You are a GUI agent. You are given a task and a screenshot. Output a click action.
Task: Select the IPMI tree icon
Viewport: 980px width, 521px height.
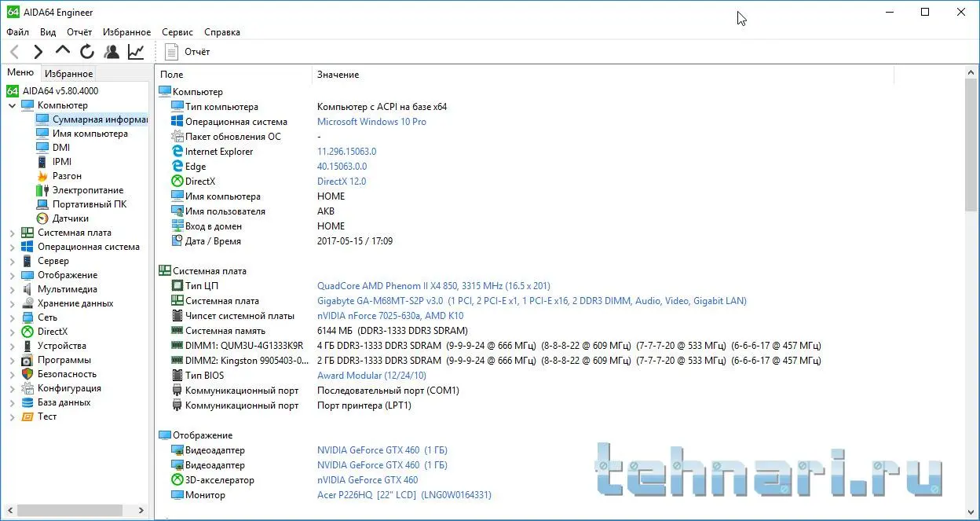[x=42, y=162]
